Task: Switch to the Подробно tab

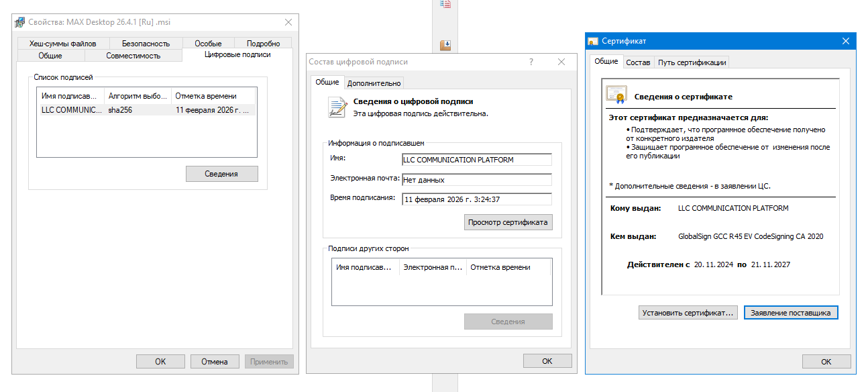Action: tap(264, 44)
